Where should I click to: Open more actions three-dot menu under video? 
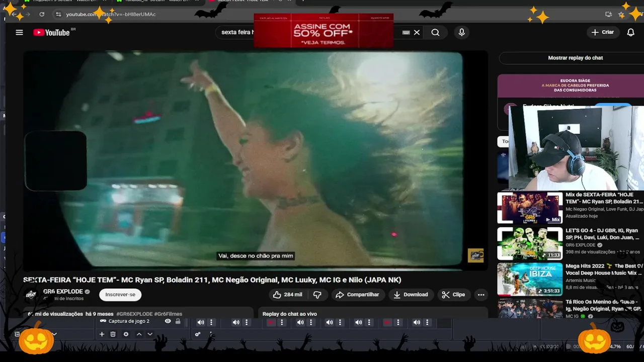point(481,295)
